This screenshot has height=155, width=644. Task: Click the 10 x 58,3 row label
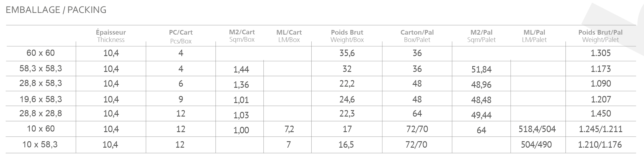(x=41, y=145)
